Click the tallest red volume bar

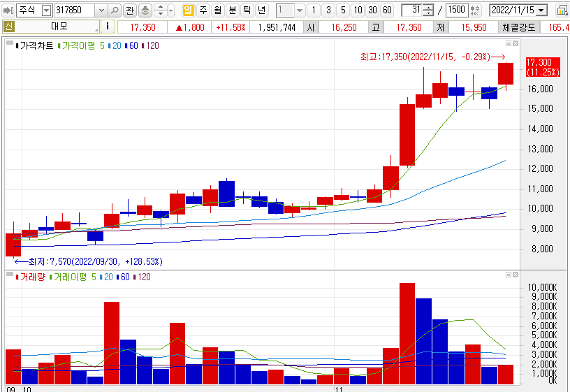(407, 333)
